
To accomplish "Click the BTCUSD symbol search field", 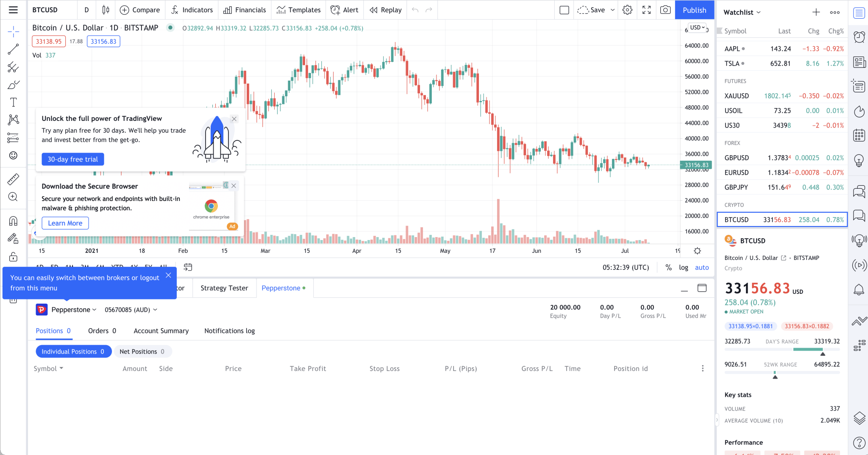I will point(53,10).
